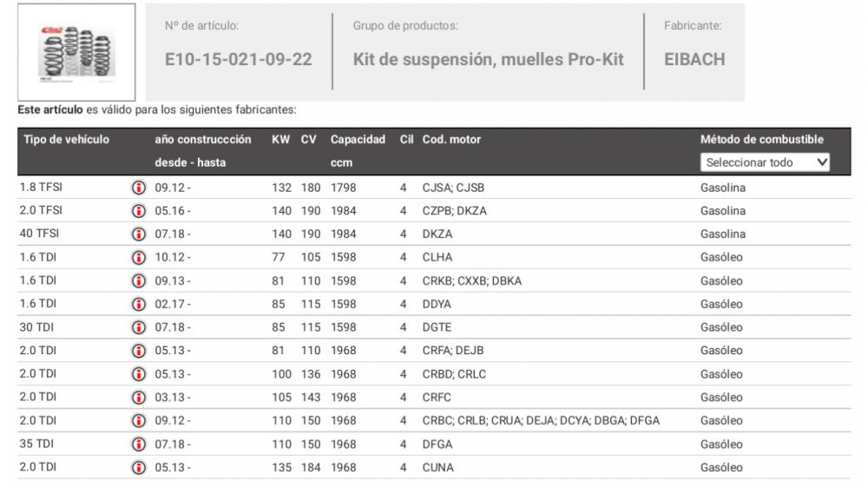Click the CV column header
This screenshot has width=868, height=488.
click(308, 140)
